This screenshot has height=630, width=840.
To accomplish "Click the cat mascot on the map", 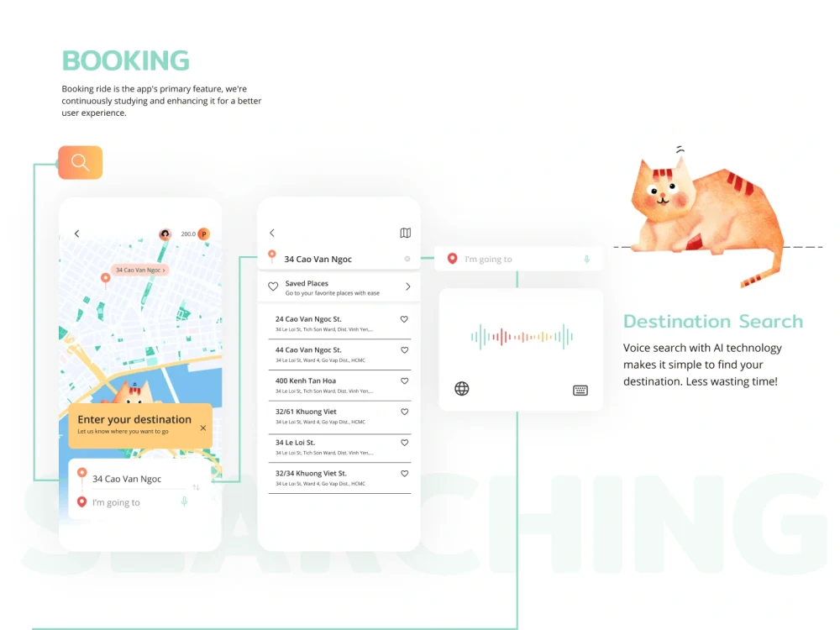I will point(132,392).
